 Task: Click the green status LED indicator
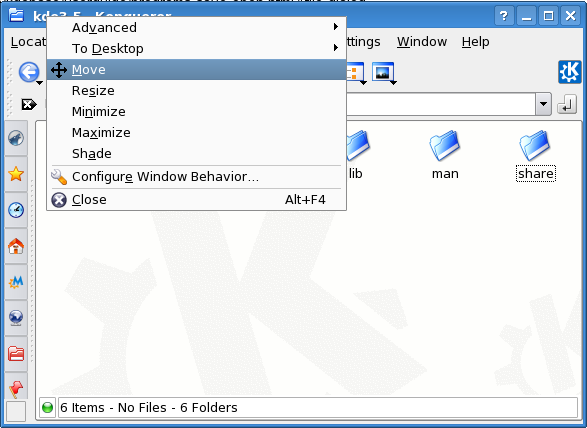pyautogui.click(x=48, y=407)
